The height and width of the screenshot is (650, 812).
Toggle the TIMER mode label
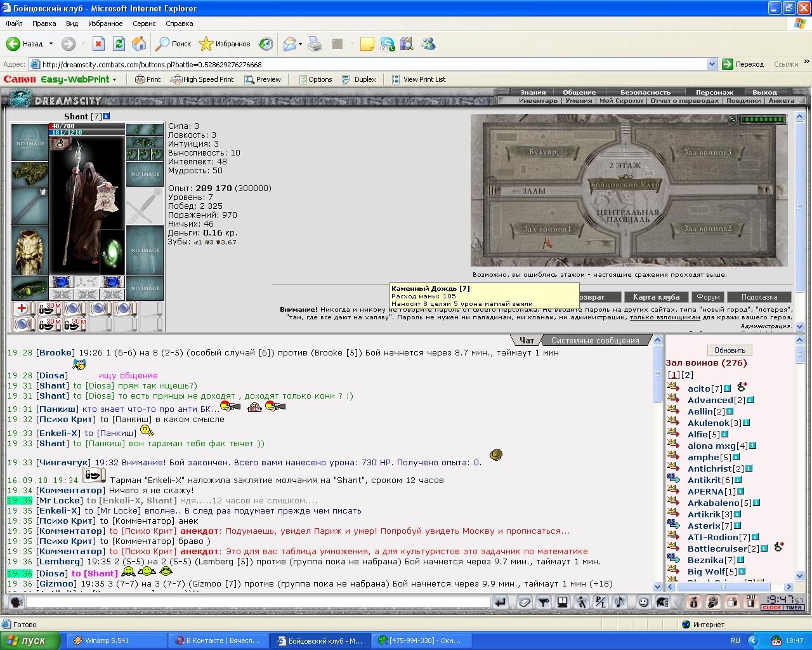[x=794, y=608]
